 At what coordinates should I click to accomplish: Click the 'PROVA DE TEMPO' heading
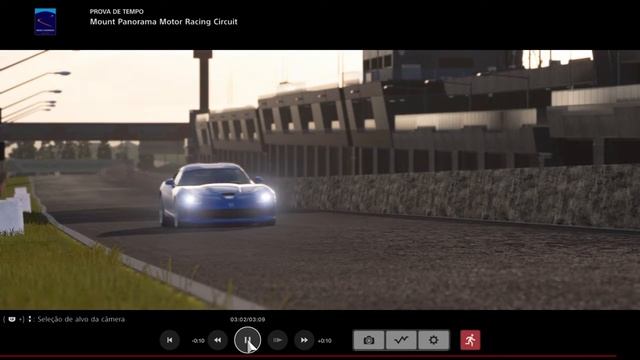pos(117,11)
